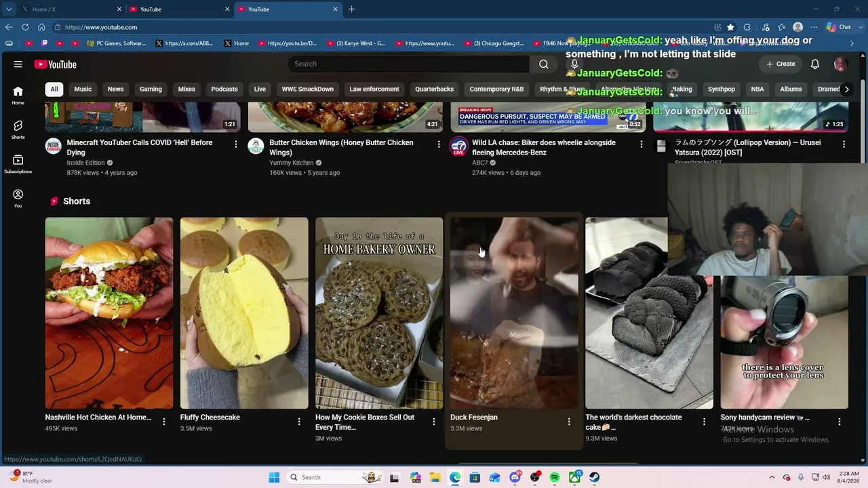Go back with browser back arrow
Image resolution: width=868 pixels, height=488 pixels.
pos(9,27)
